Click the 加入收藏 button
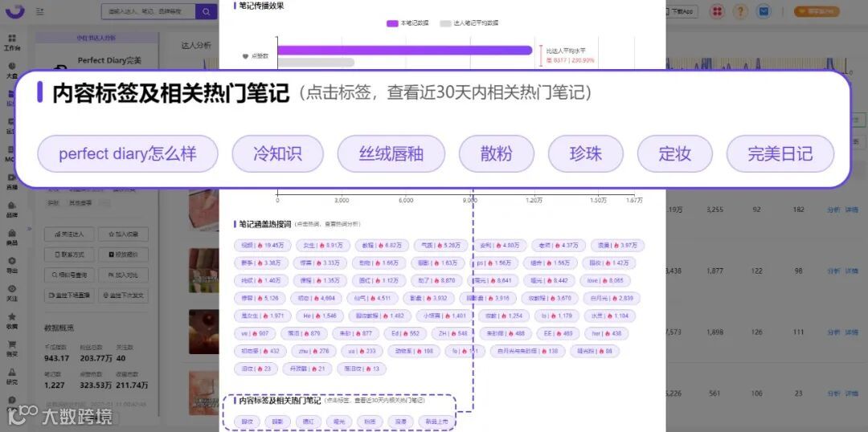 pos(124,234)
